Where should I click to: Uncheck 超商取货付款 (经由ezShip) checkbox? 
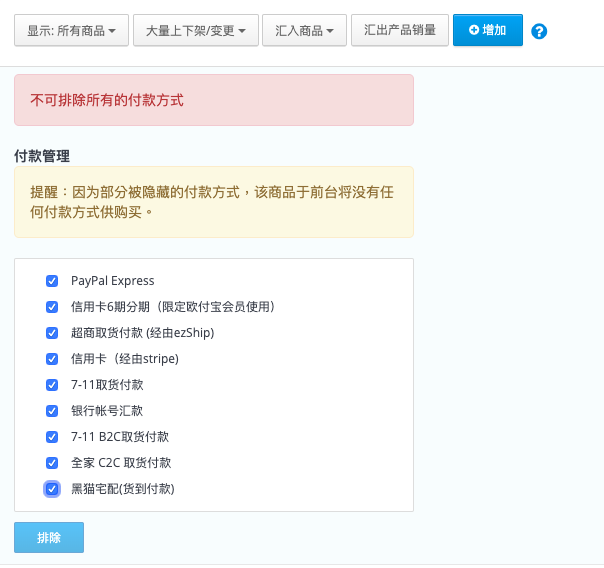click(x=52, y=333)
